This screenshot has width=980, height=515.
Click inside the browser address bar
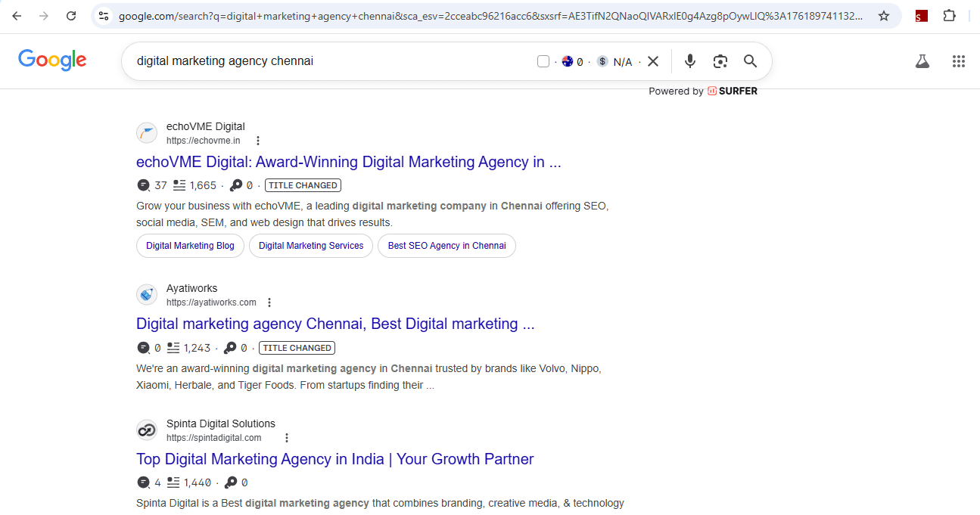tap(454, 15)
